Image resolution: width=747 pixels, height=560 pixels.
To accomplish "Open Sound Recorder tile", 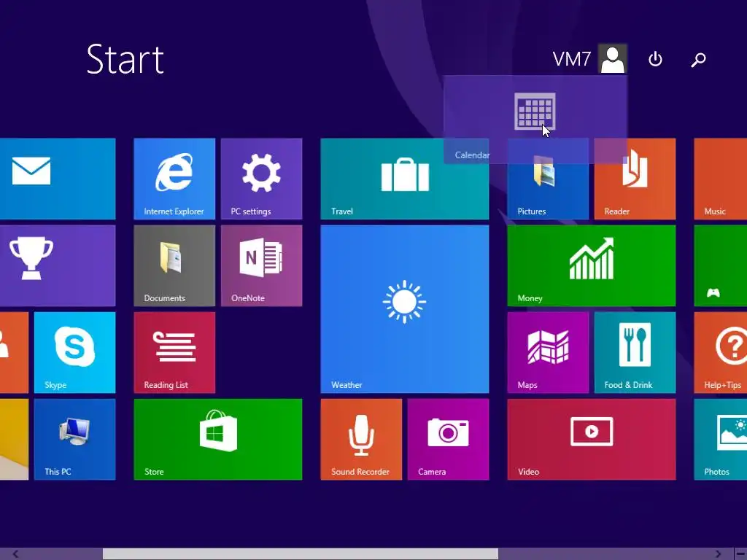I will click(361, 439).
